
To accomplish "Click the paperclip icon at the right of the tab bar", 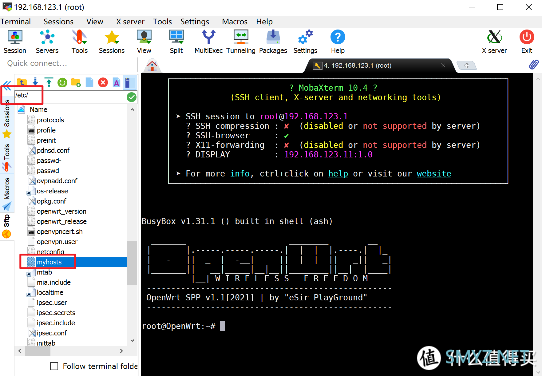I will click(x=533, y=65).
